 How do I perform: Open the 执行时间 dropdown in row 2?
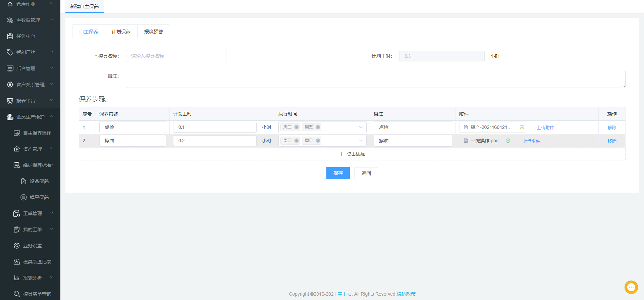tap(361, 141)
